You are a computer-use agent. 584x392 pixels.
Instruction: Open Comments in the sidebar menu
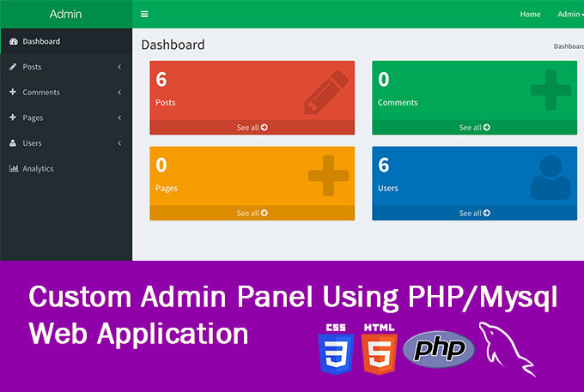[x=66, y=92]
